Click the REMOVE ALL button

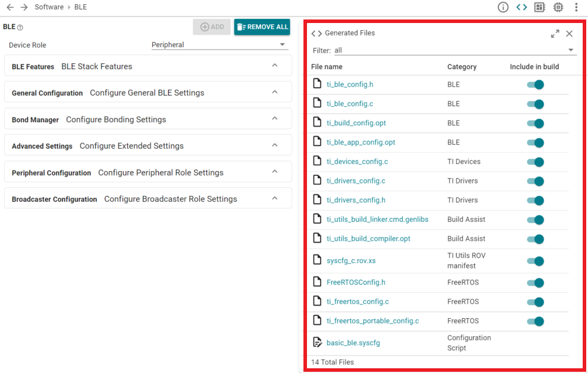[262, 27]
